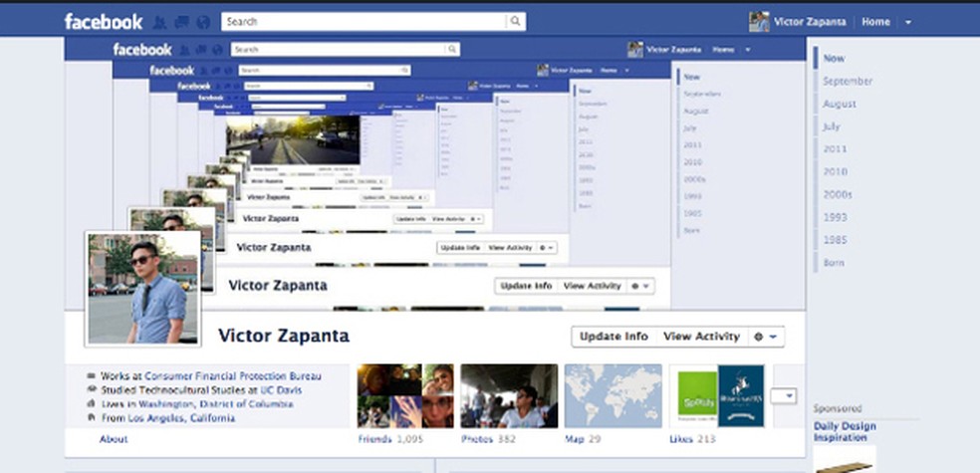Viewport: 980px width, 473px height.
Task: Click the search magnifier button in top bar
Action: pos(515,21)
